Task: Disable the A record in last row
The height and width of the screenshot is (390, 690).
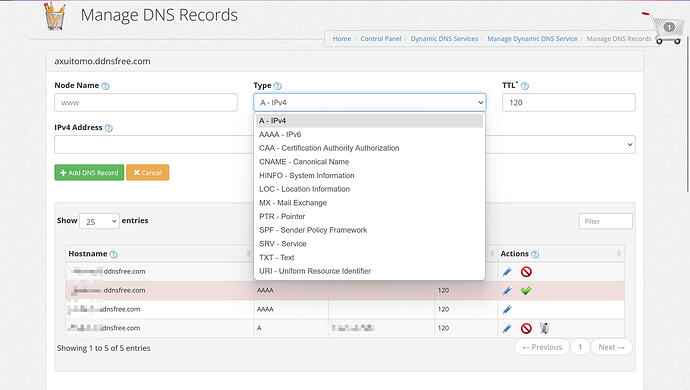Action: click(x=526, y=328)
